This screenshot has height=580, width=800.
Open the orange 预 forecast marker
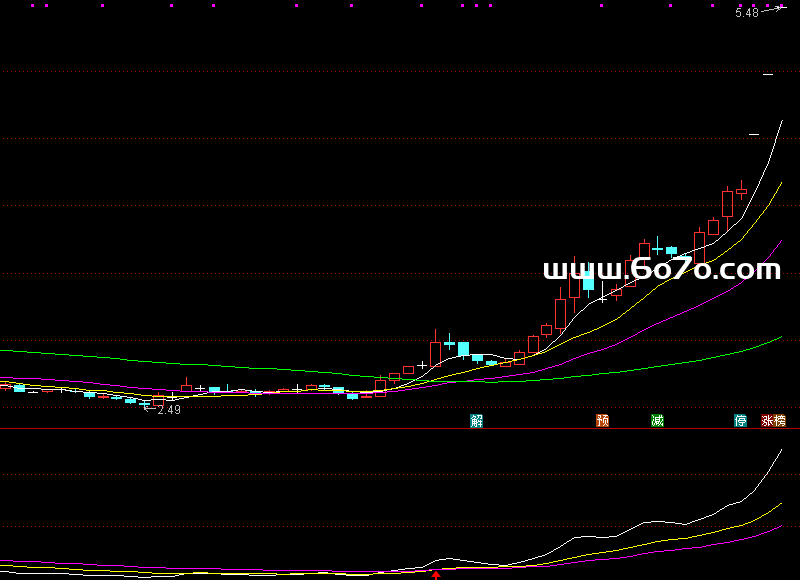pyautogui.click(x=603, y=421)
